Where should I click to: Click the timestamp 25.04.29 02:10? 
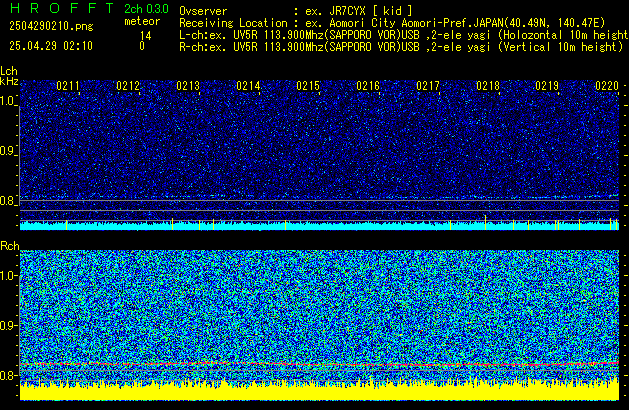51,46
